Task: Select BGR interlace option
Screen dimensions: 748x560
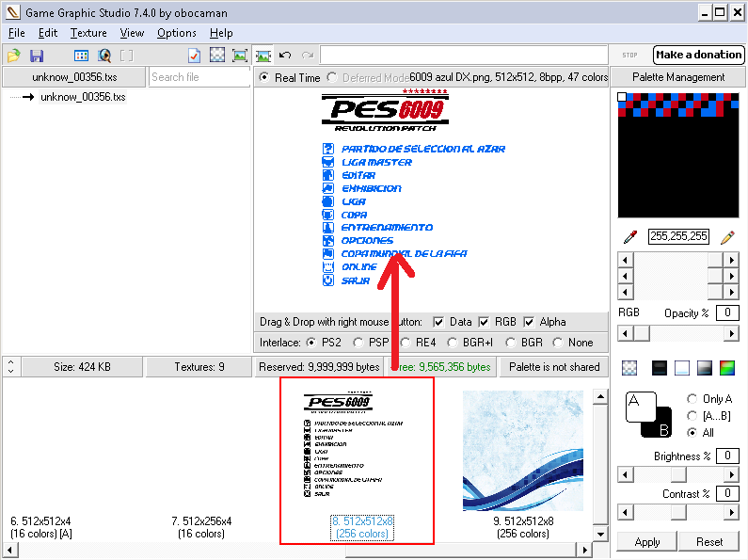Action: [511, 343]
